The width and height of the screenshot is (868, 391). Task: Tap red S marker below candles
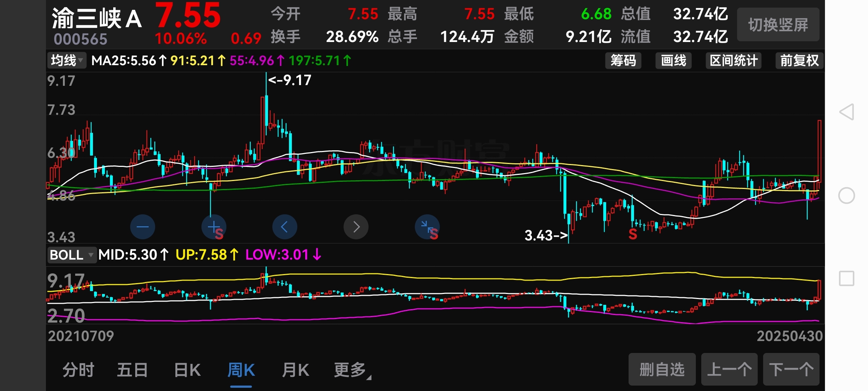[633, 234]
